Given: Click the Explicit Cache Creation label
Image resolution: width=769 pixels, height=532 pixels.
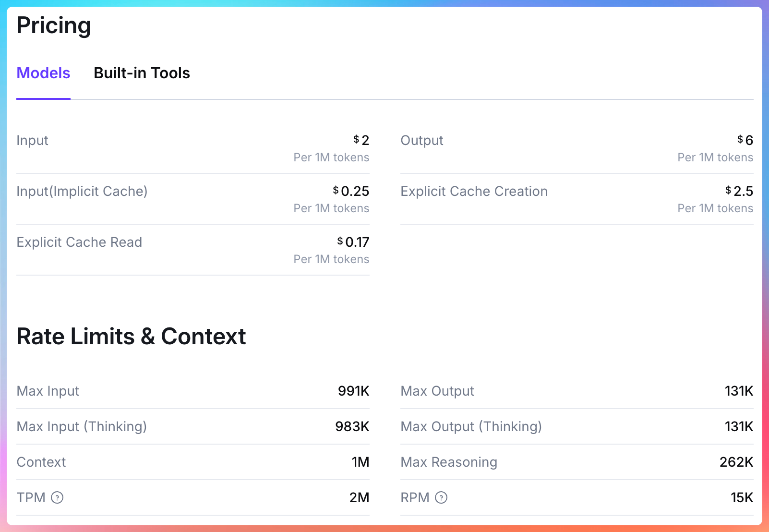Looking at the screenshot, I should pos(474,191).
